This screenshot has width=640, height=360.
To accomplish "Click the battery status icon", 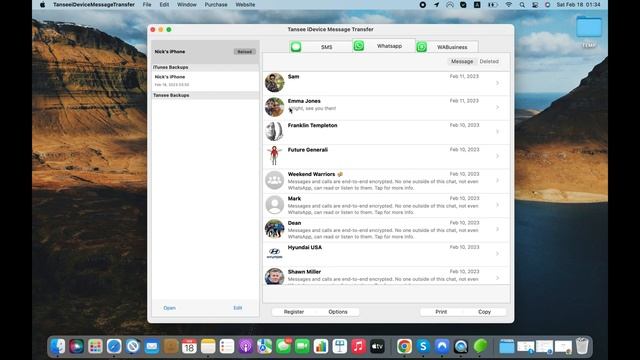I will point(493,4).
